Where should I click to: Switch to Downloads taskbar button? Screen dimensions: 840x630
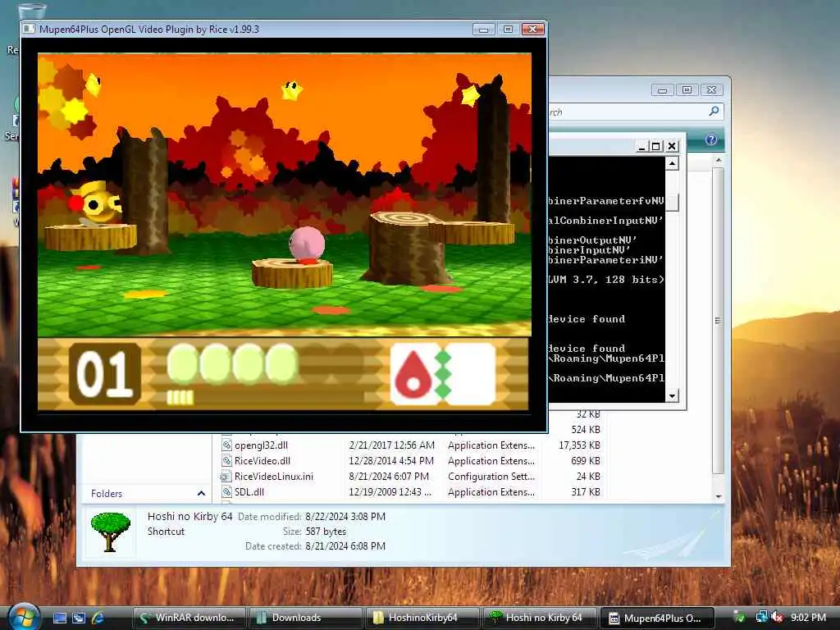pyautogui.click(x=305, y=618)
